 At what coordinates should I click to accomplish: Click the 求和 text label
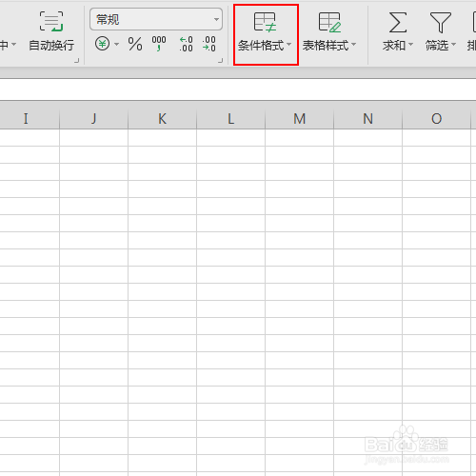394,46
